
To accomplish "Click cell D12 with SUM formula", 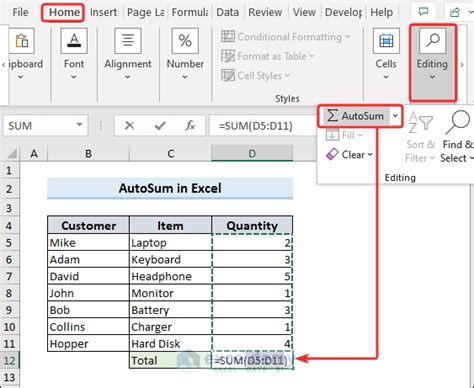I will point(252,360).
